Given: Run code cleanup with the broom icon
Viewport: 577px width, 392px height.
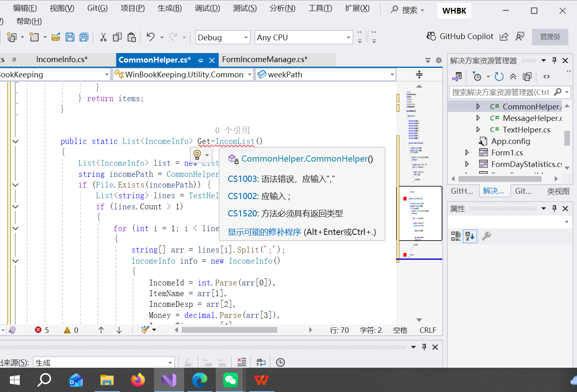Looking at the screenshot, I should [145, 330].
